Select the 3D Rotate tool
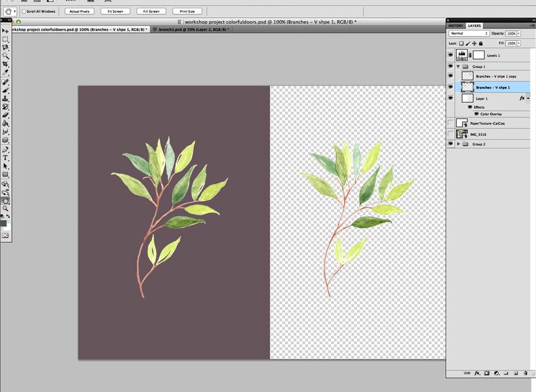This screenshot has height=392, width=536. tap(5, 184)
